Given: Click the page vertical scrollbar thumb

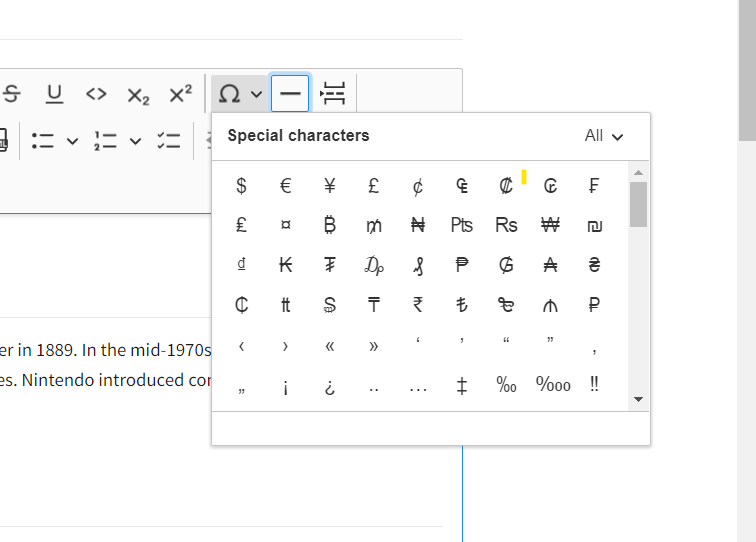Looking at the screenshot, I should click(x=747, y=70).
